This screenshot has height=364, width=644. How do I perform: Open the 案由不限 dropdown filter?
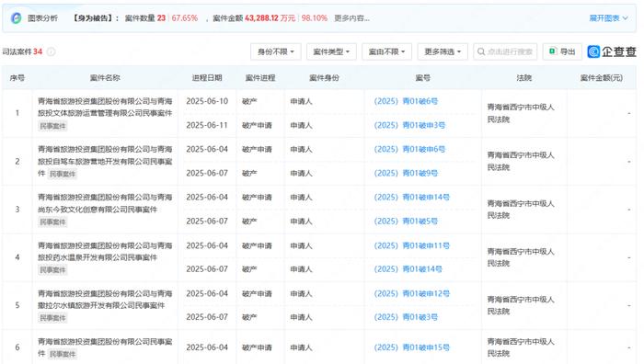[386, 51]
